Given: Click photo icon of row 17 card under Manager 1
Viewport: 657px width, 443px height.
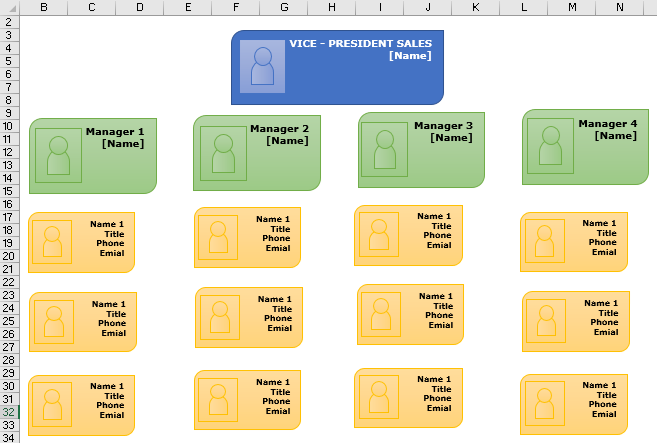Looking at the screenshot, I should coord(52,242).
